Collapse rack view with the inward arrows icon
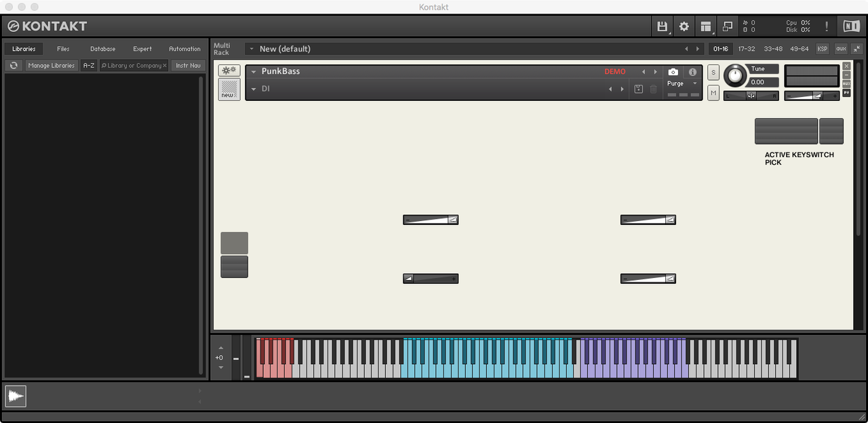Image resolution: width=868 pixels, height=423 pixels. click(857, 49)
